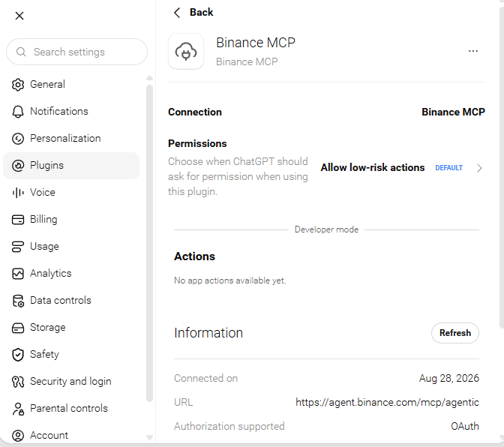The height and width of the screenshot is (447, 504).
Task: Click the Binance MCP plug cloud icon
Action: coord(186,52)
